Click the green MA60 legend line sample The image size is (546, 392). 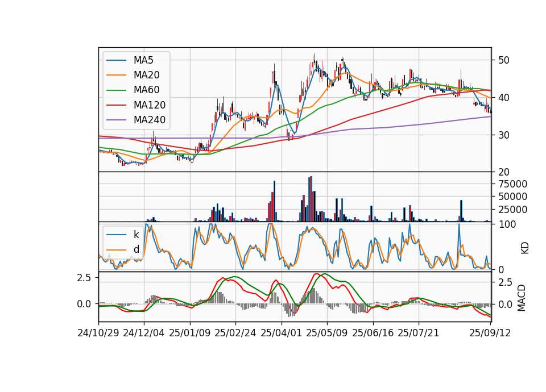116,90
